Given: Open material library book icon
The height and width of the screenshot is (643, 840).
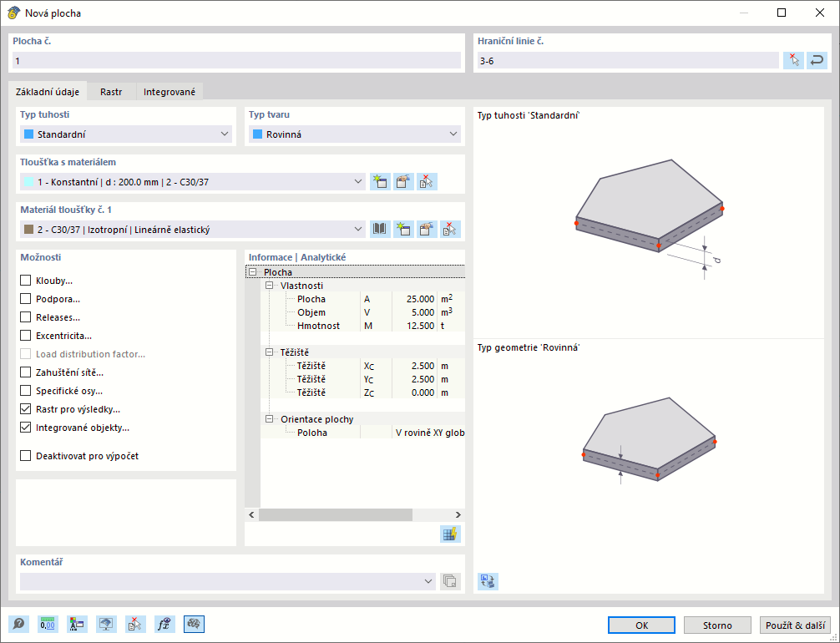Looking at the screenshot, I should point(381,230).
